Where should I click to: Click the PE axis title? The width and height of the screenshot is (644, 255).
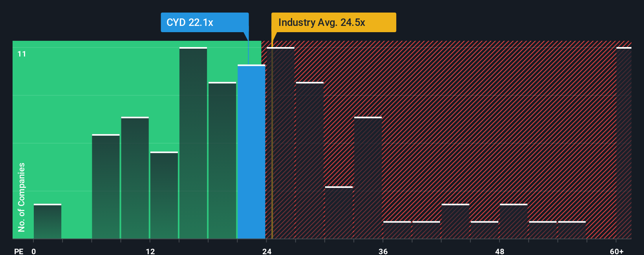[x=19, y=251]
